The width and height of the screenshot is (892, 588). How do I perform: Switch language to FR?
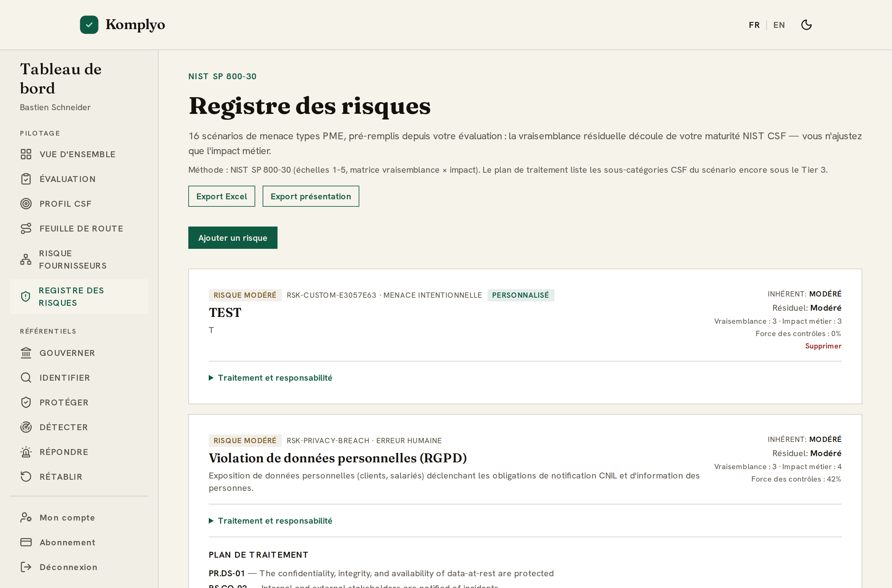754,25
